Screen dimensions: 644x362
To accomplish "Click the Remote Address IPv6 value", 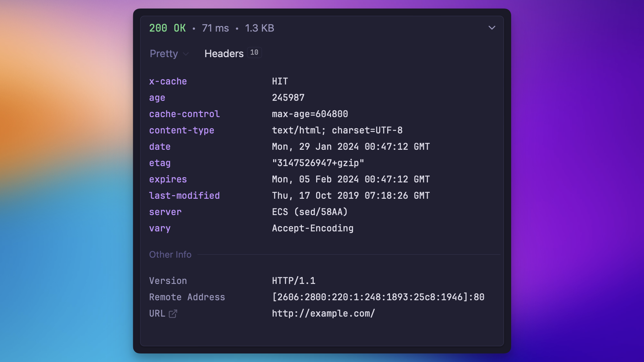I will (378, 297).
